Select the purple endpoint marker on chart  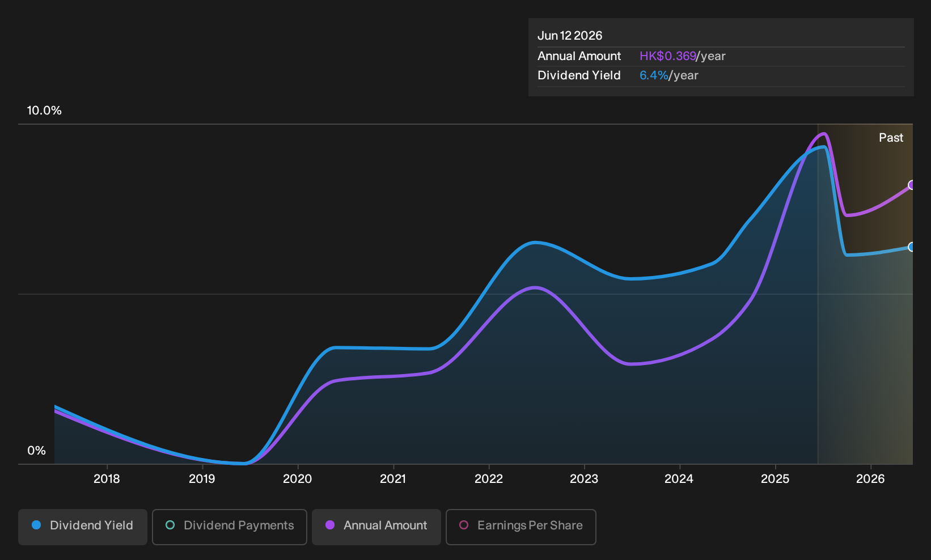point(911,185)
